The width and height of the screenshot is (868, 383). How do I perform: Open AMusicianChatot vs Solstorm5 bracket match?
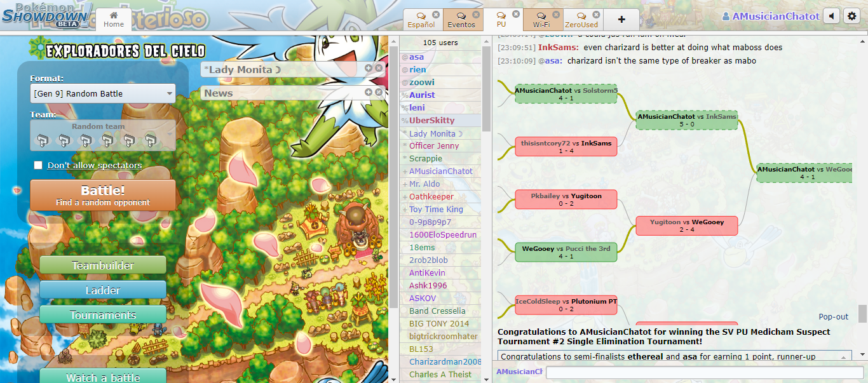pos(566,94)
